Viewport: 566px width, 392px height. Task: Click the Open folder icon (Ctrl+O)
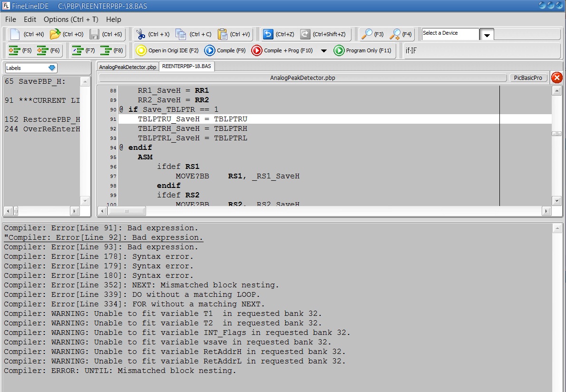pos(55,34)
